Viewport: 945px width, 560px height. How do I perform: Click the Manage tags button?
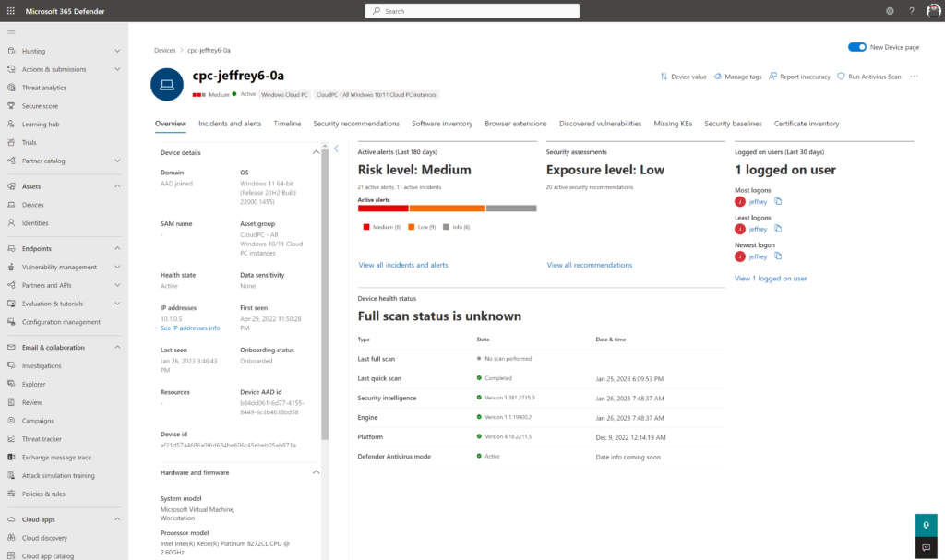tap(737, 77)
